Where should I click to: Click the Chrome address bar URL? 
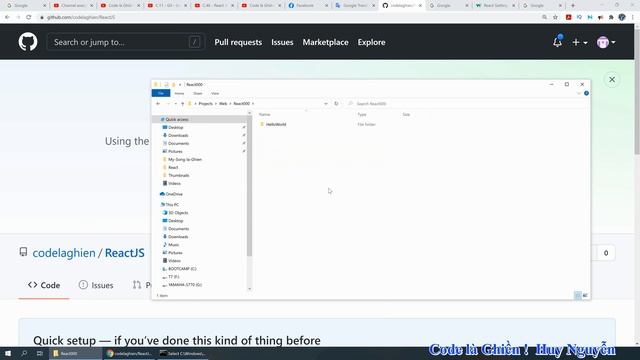(x=81, y=17)
